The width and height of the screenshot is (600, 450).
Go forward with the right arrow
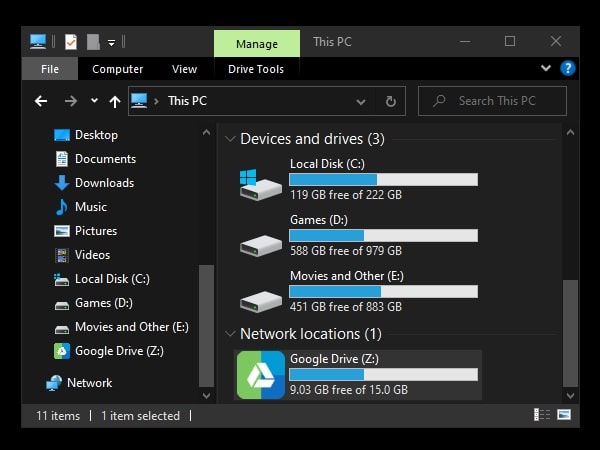click(71, 101)
